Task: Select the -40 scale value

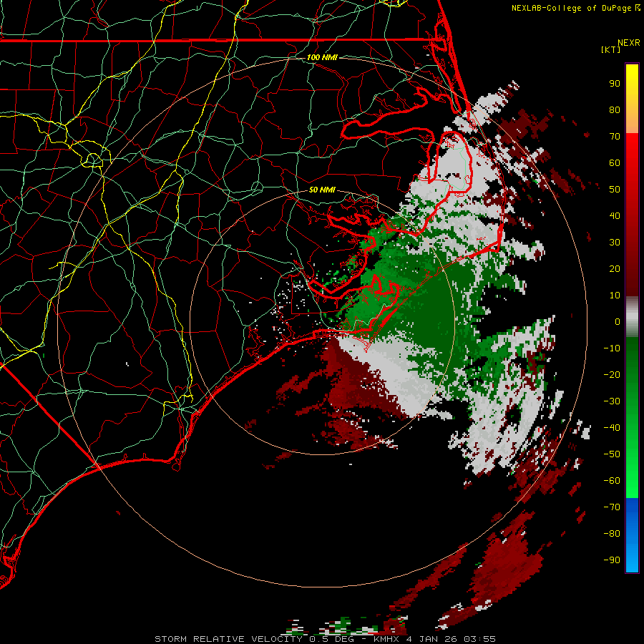Action: click(612, 428)
